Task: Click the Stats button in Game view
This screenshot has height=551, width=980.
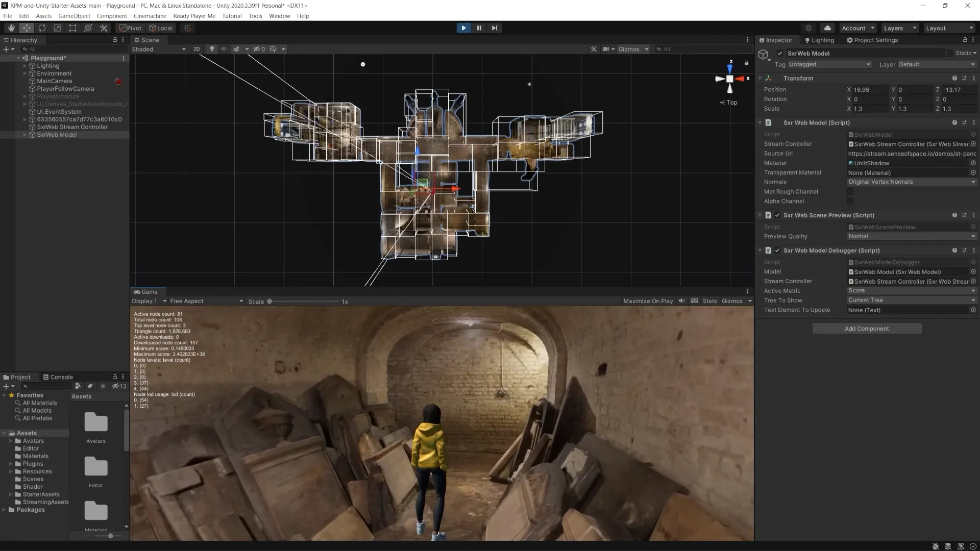Action: [709, 301]
